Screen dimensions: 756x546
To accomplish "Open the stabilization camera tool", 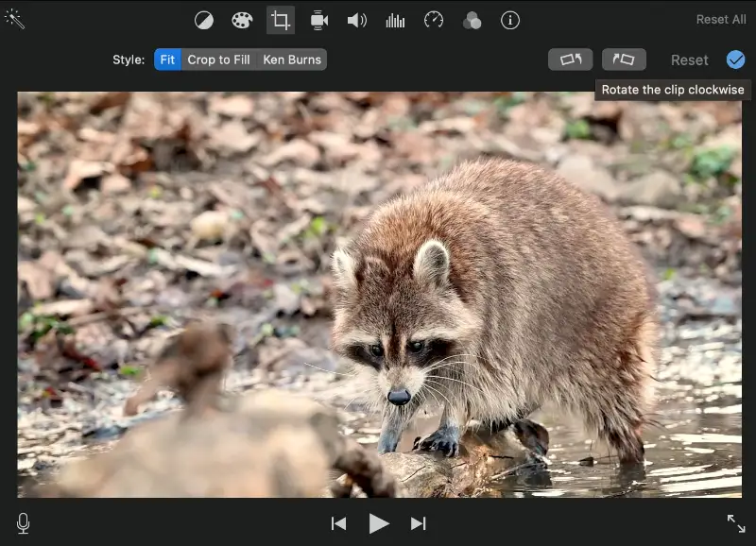I will pos(318,20).
